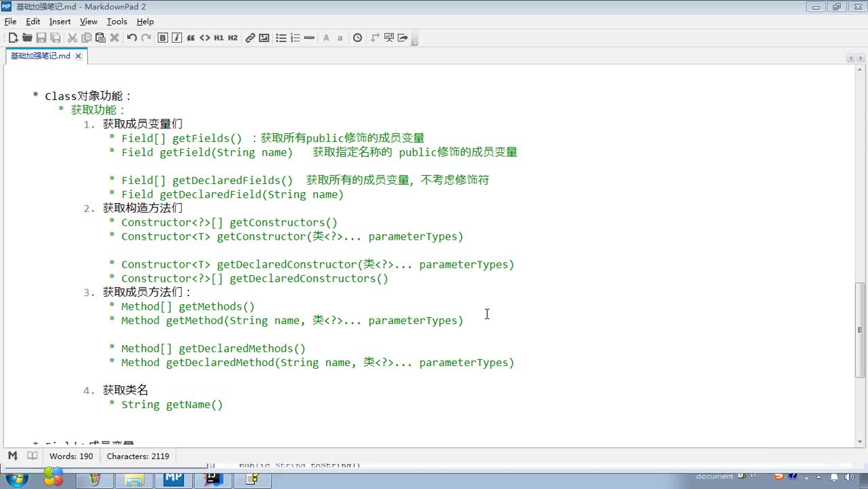Insert an unordered bullet list
This screenshot has width=868, height=489.
click(281, 38)
